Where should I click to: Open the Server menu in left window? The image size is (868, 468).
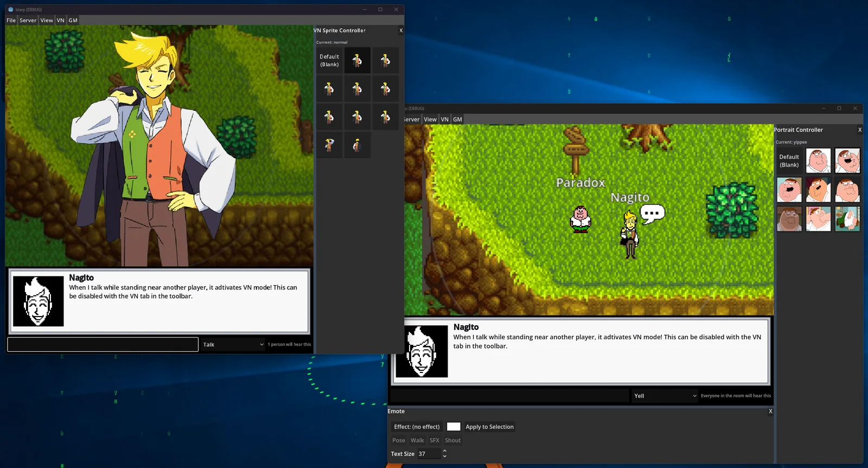[28, 20]
